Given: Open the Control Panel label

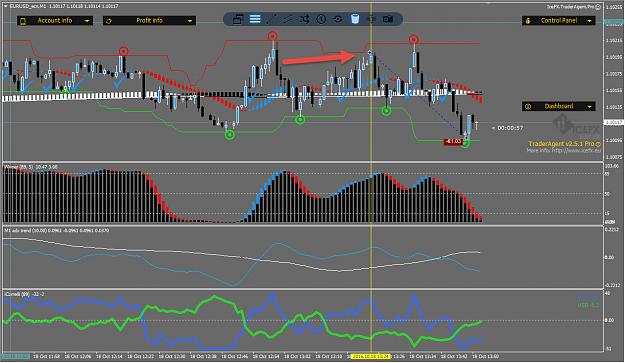Looking at the screenshot, I should (x=559, y=20).
